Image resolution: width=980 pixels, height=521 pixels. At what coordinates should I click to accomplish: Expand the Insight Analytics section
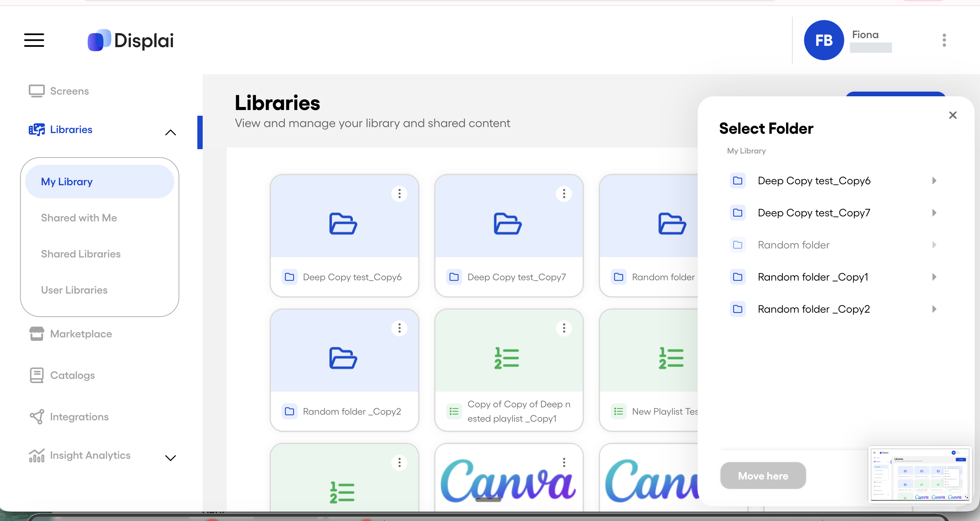(x=171, y=458)
